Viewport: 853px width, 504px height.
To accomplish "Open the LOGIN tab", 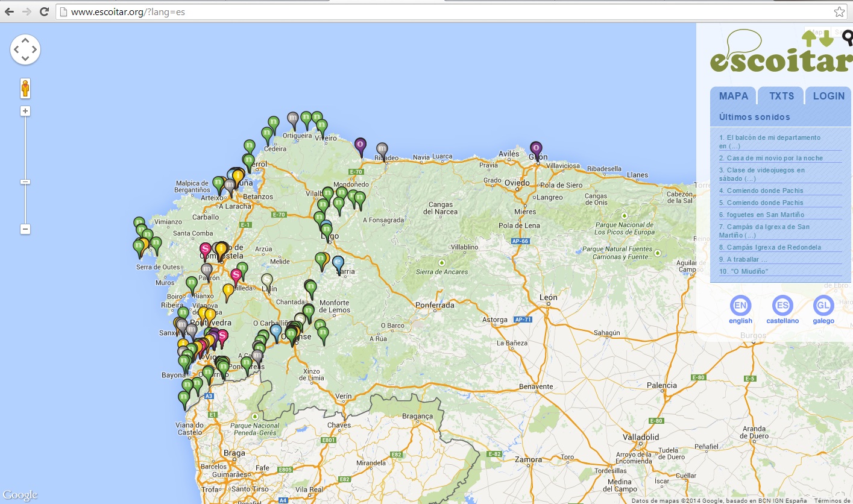I will 828,96.
